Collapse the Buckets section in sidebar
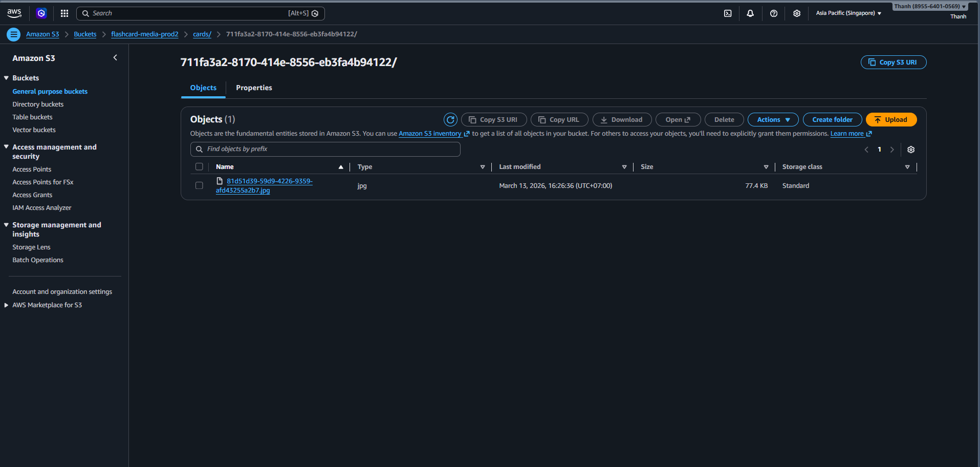 (x=7, y=78)
